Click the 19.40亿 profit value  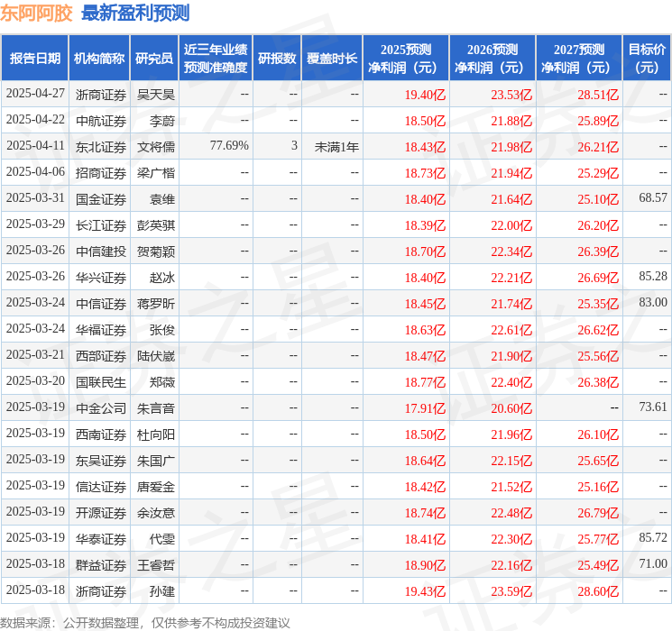coord(425,95)
